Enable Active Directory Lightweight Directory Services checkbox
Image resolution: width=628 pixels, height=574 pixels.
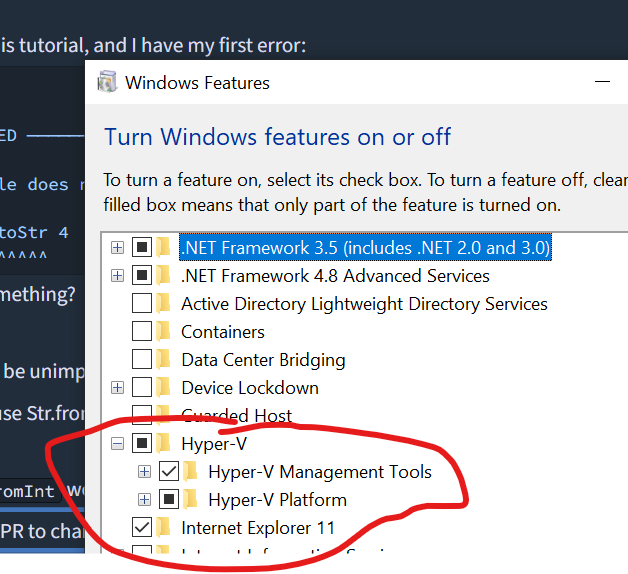142,303
